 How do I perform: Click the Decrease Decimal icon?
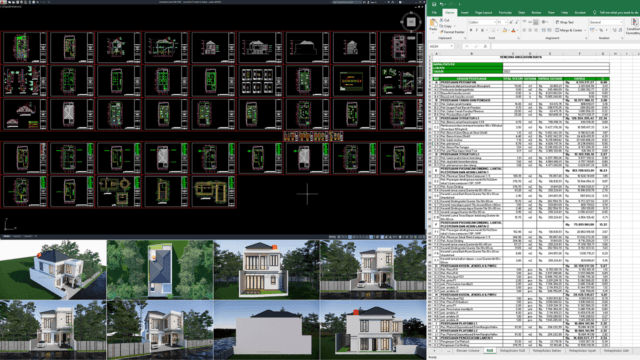coord(620,30)
